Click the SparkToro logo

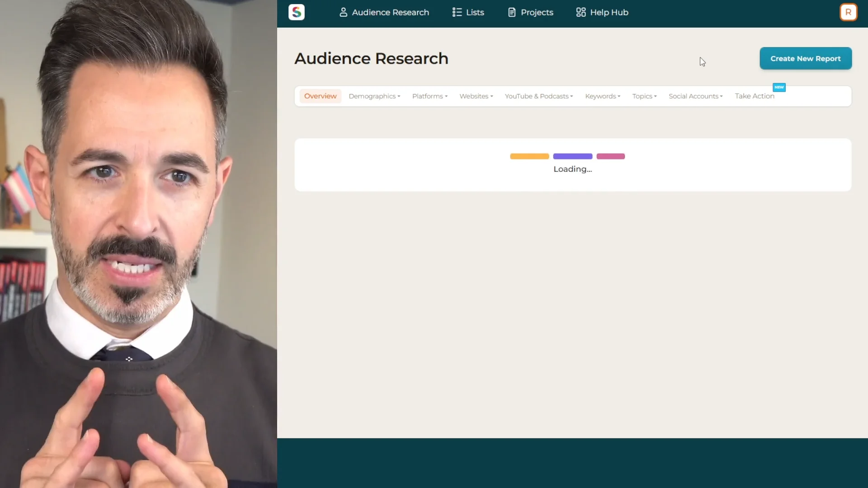[297, 12]
